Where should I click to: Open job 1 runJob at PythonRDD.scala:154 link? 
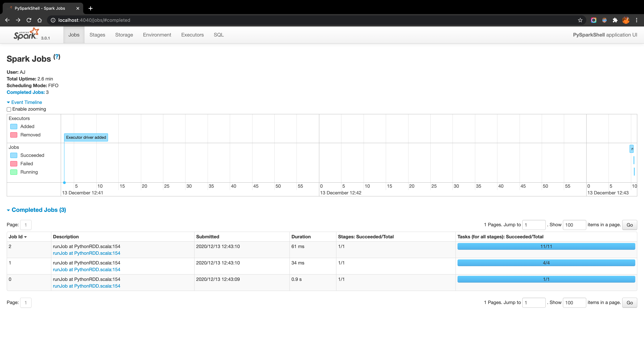click(x=87, y=269)
